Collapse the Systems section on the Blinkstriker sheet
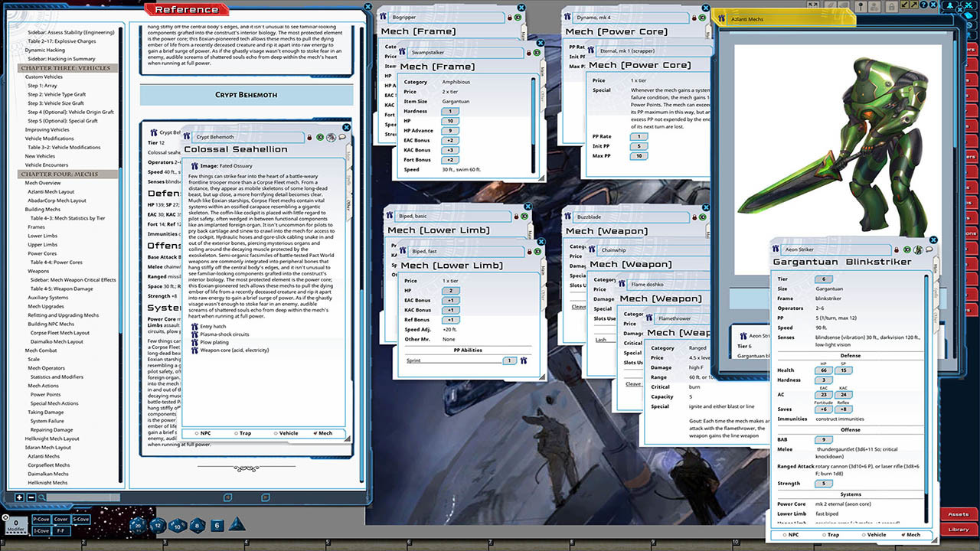Viewport: 980px width, 551px height. tap(851, 494)
